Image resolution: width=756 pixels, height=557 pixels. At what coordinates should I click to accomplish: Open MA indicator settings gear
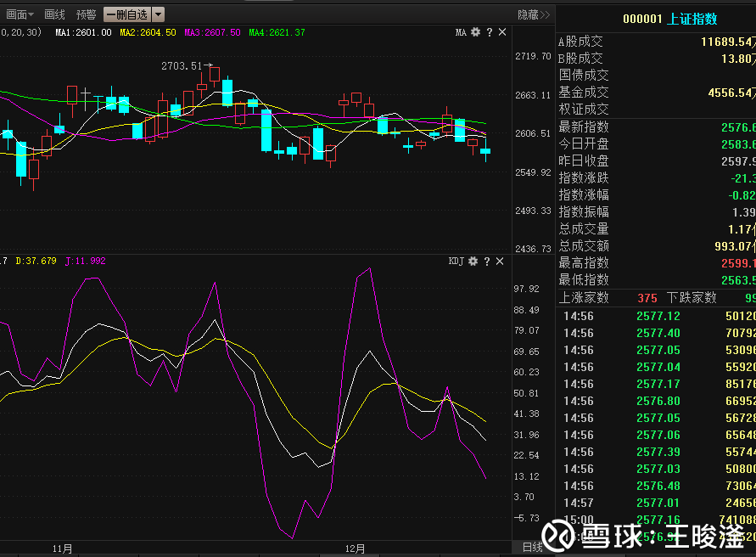tap(475, 32)
